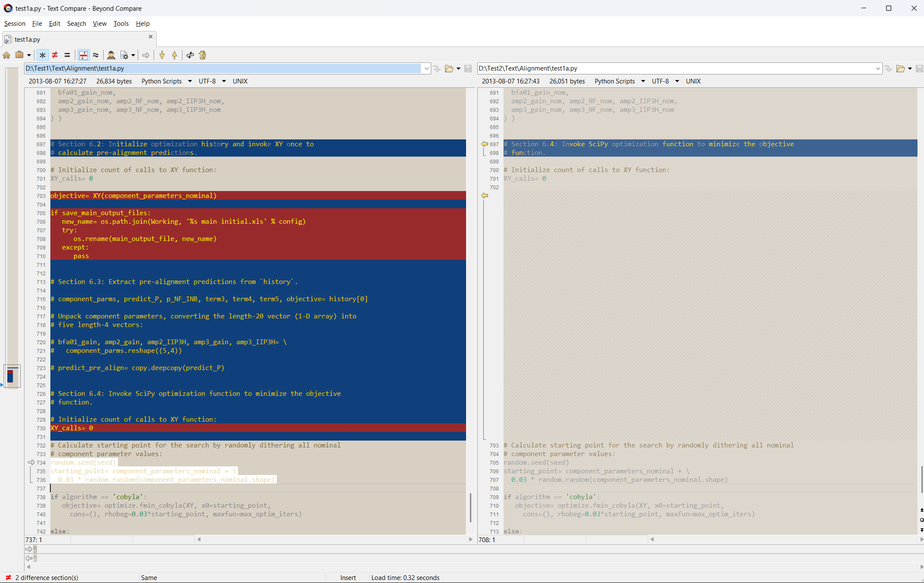Click left-arrow icon in detail line pane

pos(29,558)
